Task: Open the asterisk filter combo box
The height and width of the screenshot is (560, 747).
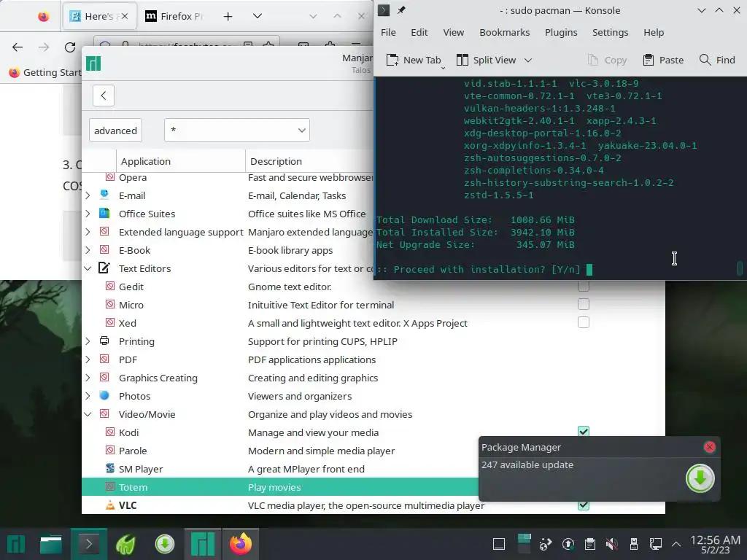Action: (237, 130)
